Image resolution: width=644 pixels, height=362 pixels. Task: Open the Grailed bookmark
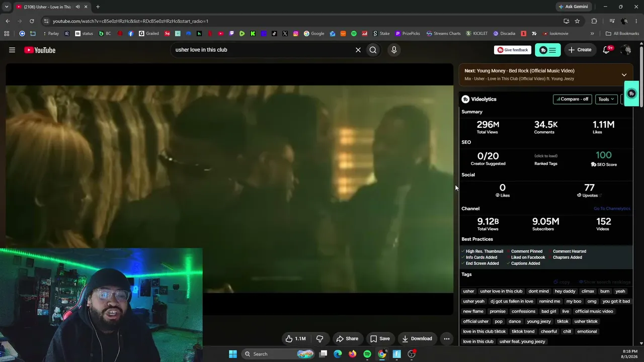click(149, 34)
